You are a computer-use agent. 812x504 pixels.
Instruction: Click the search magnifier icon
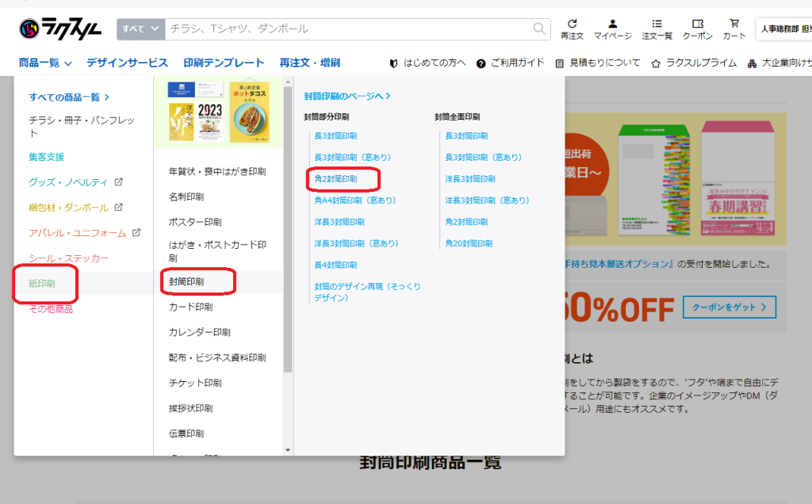pyautogui.click(x=540, y=29)
